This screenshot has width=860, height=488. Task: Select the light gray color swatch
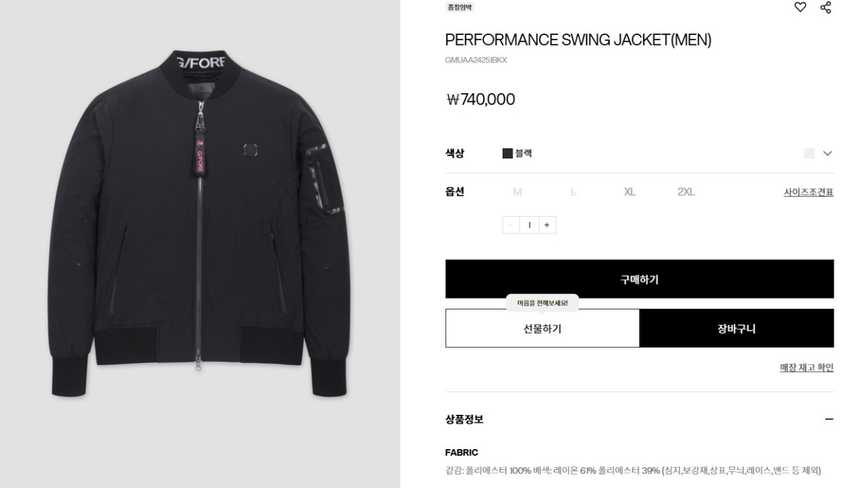[x=809, y=154]
